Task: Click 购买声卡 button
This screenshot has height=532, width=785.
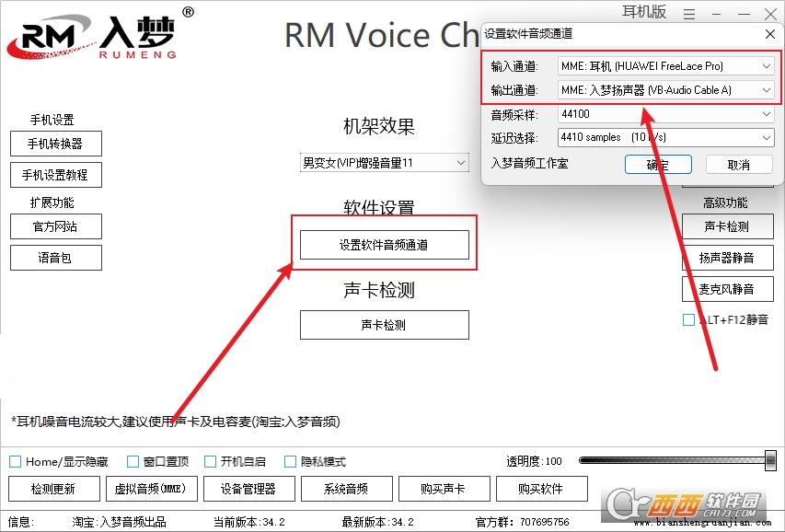Action: tap(444, 489)
